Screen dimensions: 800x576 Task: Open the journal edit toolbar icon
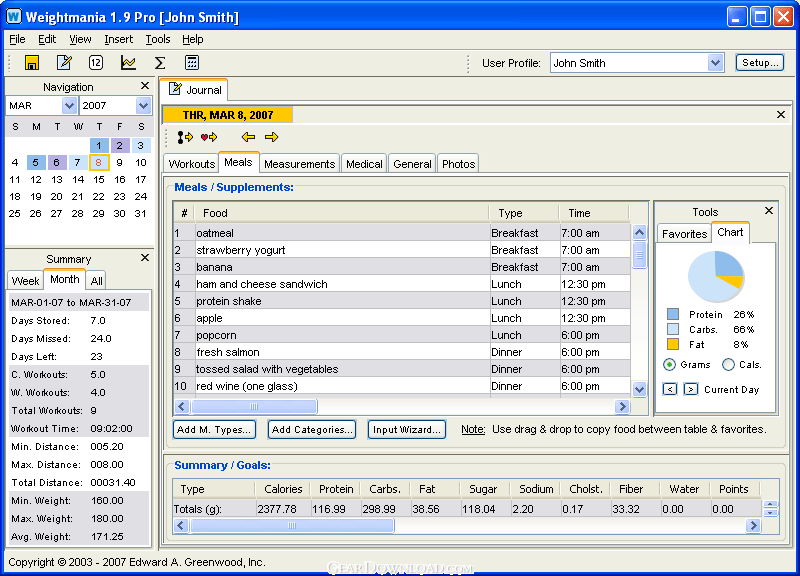64,63
